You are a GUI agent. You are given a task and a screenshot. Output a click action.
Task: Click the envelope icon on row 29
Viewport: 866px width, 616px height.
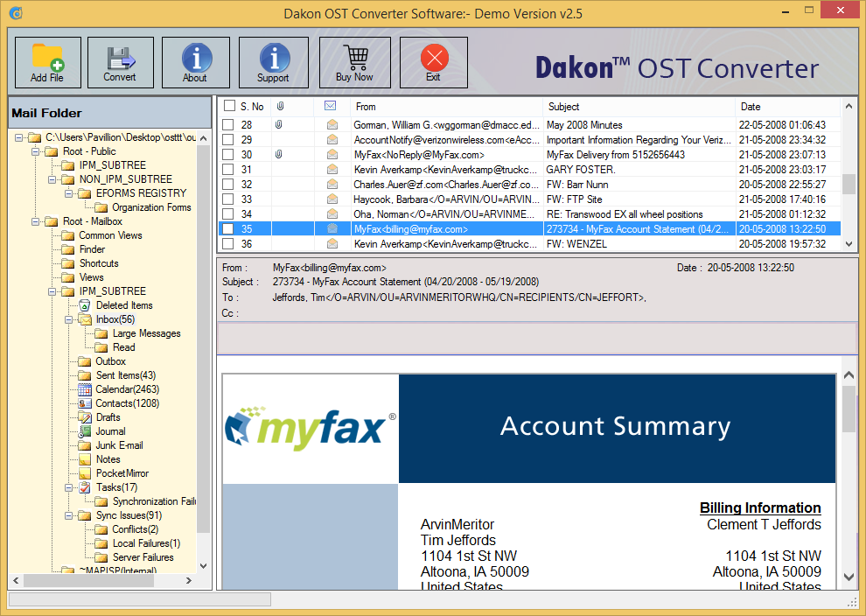[332, 140]
